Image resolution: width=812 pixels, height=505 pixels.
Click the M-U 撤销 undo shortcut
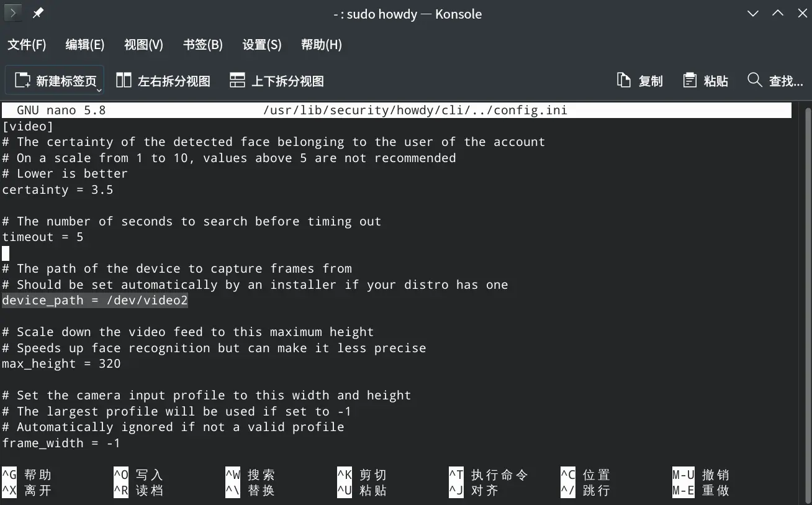[701, 475]
